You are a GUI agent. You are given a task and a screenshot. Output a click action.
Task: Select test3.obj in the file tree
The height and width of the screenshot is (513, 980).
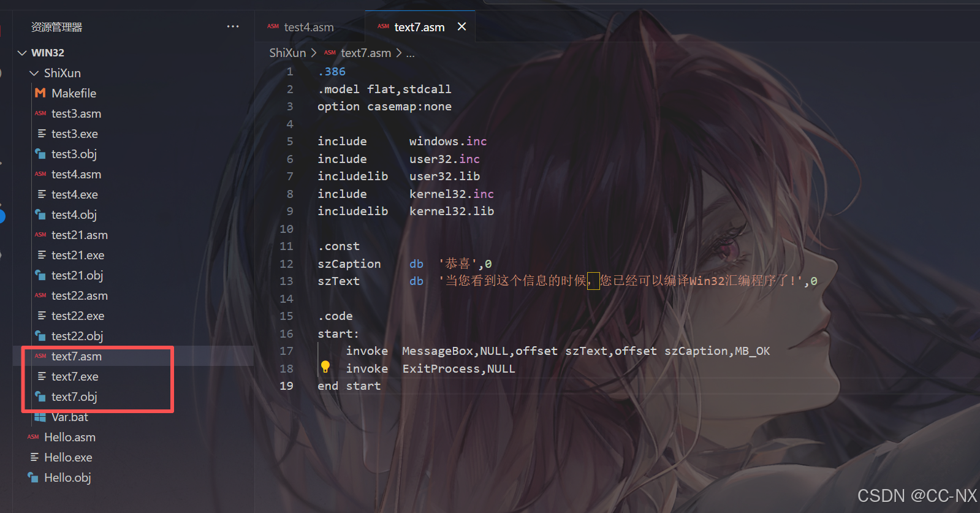74,154
